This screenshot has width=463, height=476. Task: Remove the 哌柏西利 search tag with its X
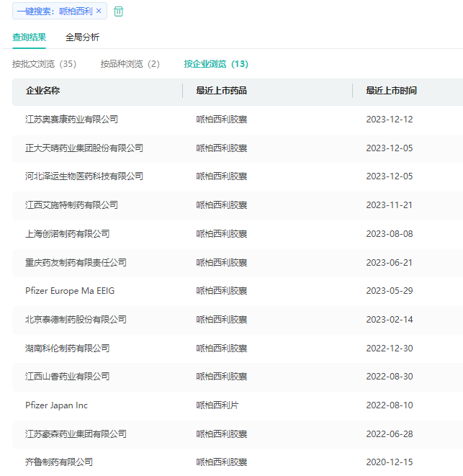pos(99,11)
